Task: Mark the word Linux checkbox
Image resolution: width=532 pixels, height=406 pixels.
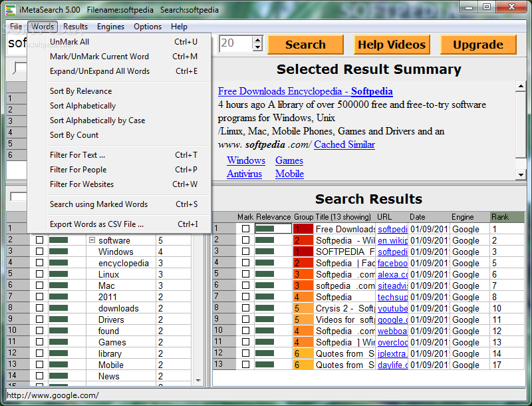Action: 39,274
